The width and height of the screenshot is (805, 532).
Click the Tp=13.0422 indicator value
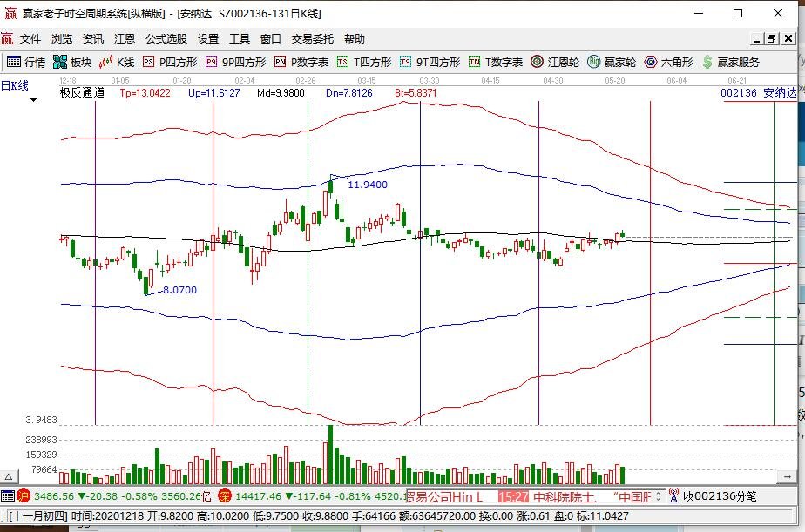145,93
